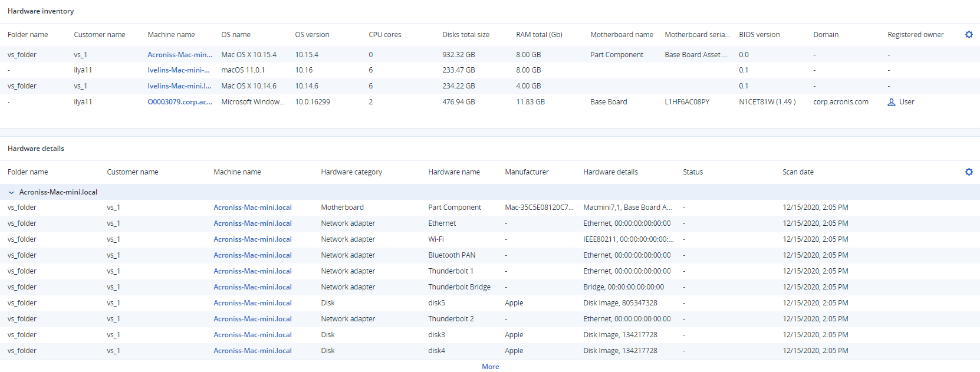Sort by the OS version column header
980x372 pixels.
(312, 35)
